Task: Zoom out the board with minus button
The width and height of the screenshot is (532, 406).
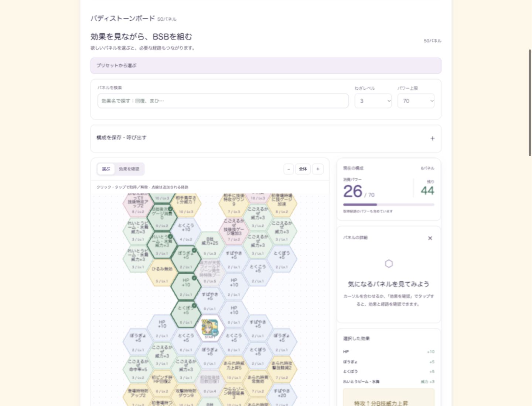Action: (x=289, y=169)
